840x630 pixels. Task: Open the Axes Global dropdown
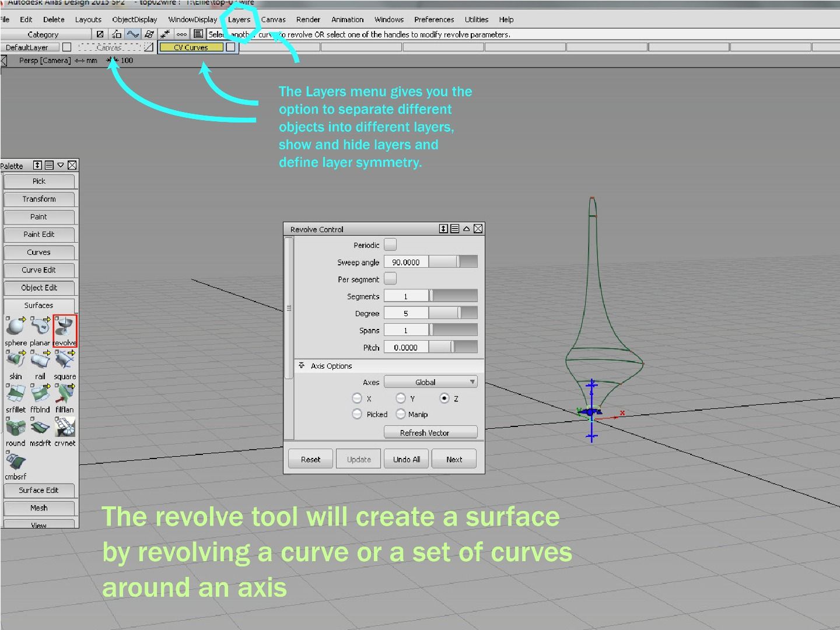430,381
